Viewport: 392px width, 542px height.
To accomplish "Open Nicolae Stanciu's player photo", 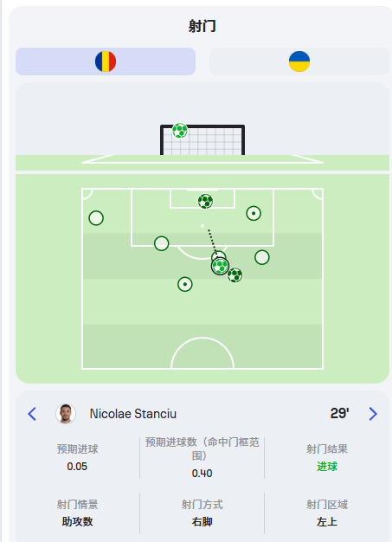I will 66,414.
